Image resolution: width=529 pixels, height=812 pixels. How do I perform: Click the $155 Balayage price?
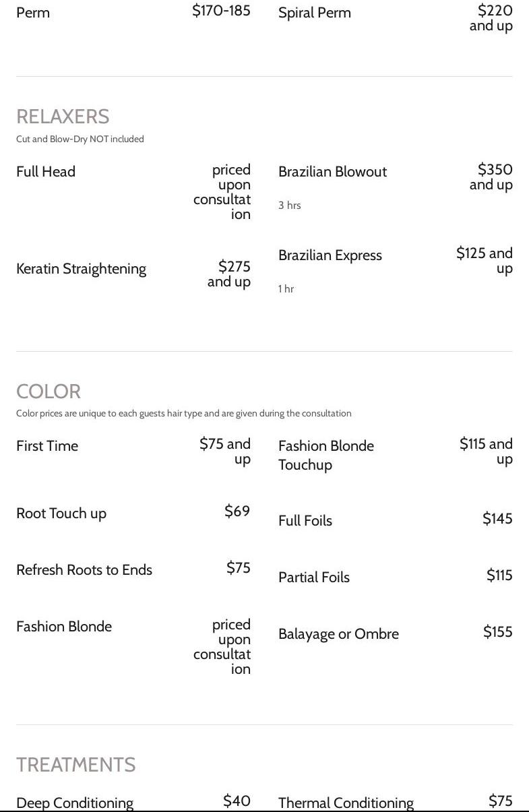click(498, 631)
